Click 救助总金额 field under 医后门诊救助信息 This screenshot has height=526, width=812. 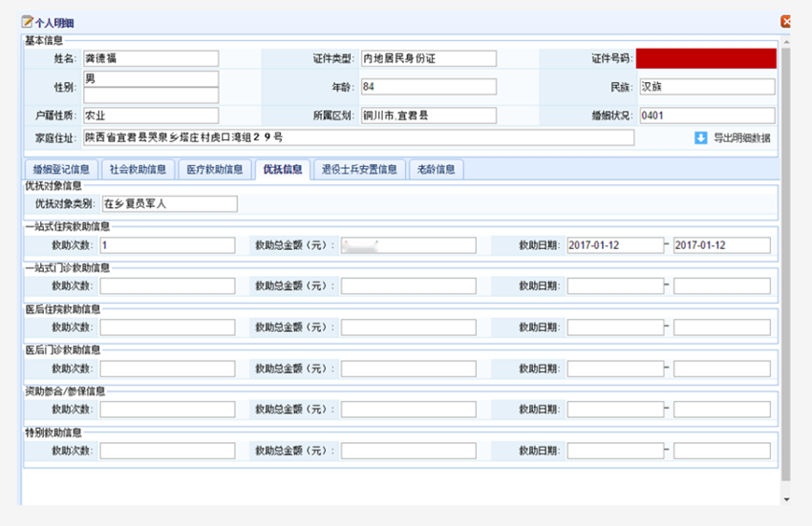408,368
